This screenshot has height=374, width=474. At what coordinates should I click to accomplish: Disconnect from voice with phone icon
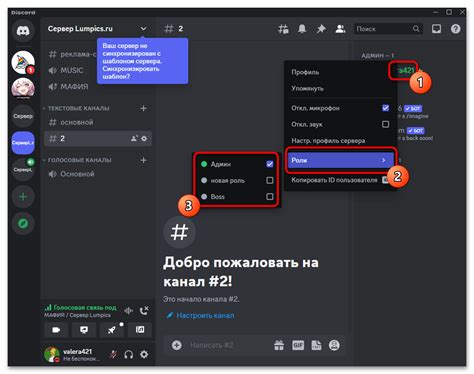point(144,310)
